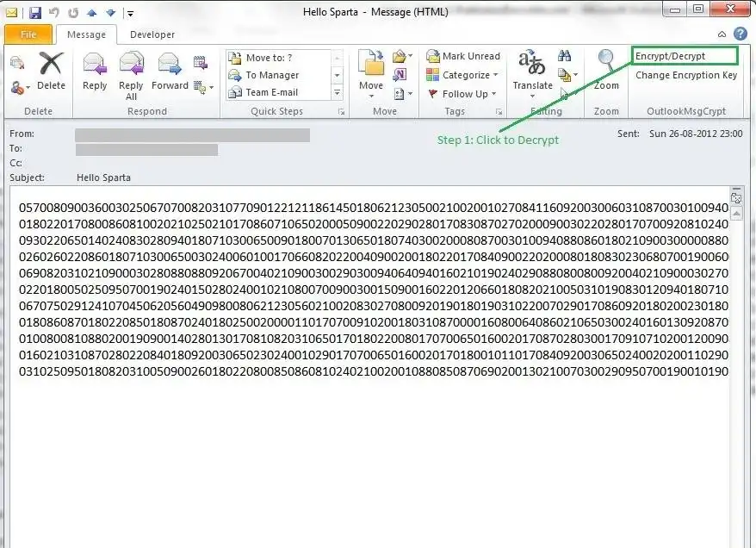Click the envelope icon in the title bar

click(x=11, y=13)
